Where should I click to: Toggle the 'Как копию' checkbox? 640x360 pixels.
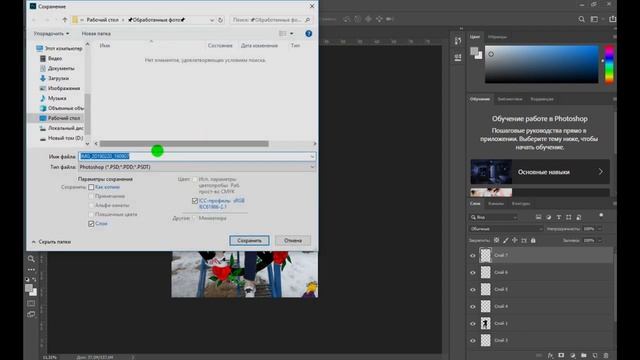tap(91, 187)
